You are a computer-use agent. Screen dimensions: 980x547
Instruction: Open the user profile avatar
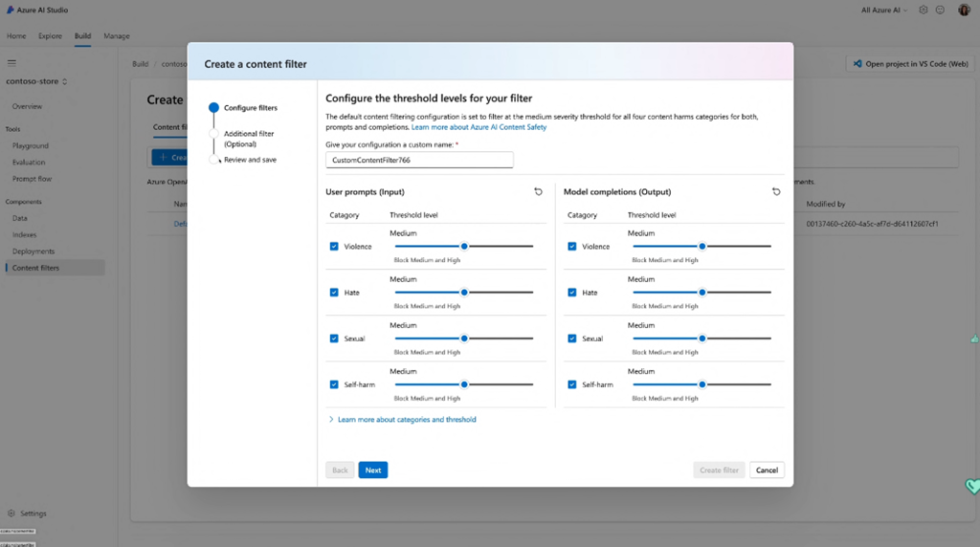pyautogui.click(x=964, y=10)
